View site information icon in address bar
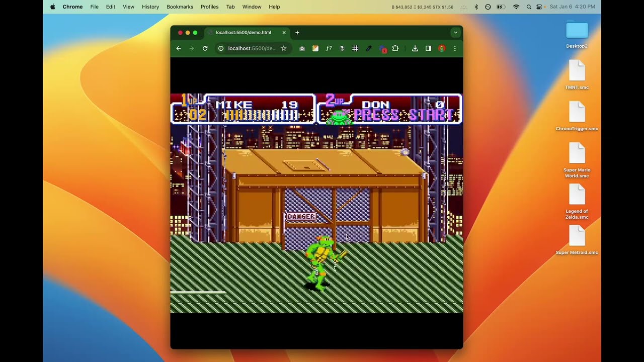Screen dimensions: 644x362 [220, 48]
